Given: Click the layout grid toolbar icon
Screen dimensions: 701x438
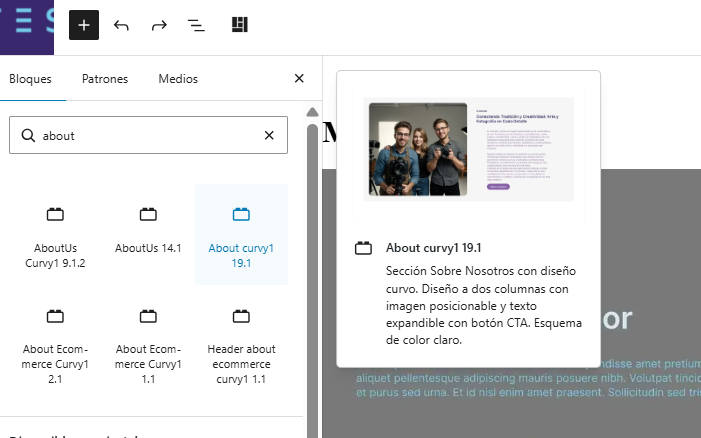Looking at the screenshot, I should tap(239, 25).
